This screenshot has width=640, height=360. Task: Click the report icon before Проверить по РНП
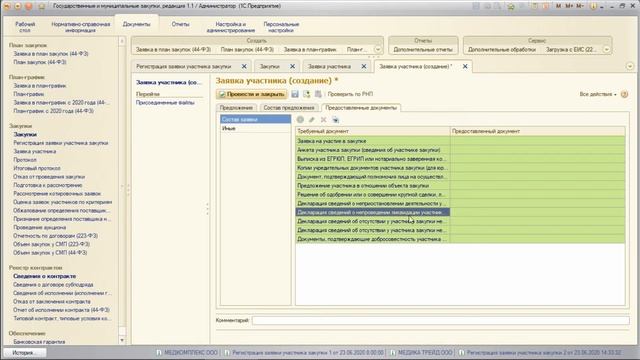[318, 94]
